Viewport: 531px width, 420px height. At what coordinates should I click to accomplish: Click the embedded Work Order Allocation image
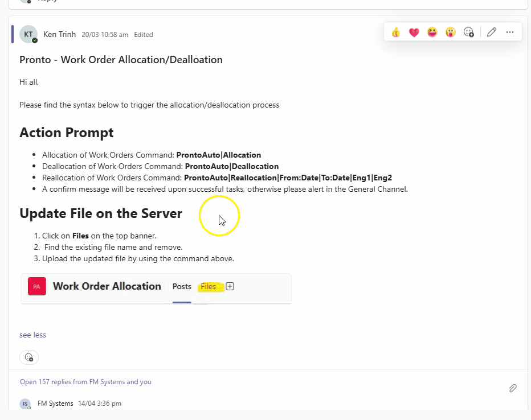click(156, 289)
